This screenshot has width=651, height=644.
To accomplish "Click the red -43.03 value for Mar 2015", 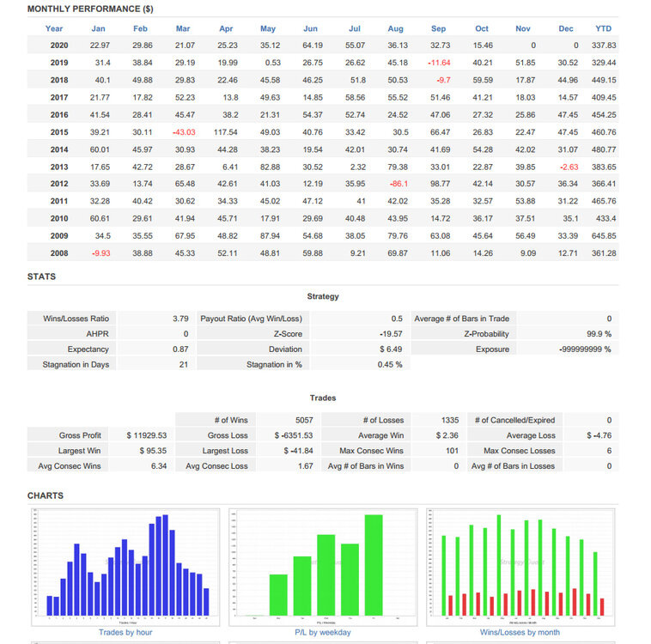I will click(184, 132).
